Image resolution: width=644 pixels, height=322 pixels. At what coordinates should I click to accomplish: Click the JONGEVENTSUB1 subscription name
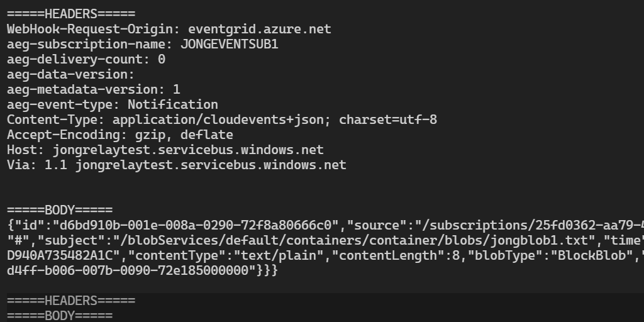(229, 44)
